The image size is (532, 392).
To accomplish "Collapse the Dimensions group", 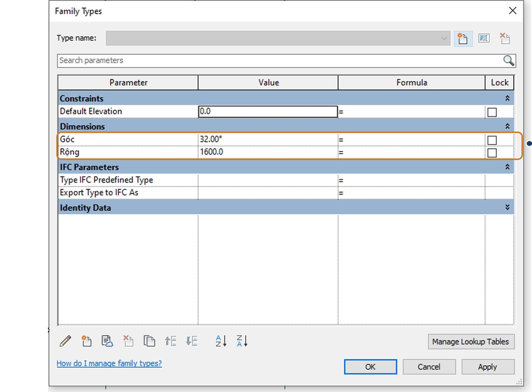I will [507, 126].
